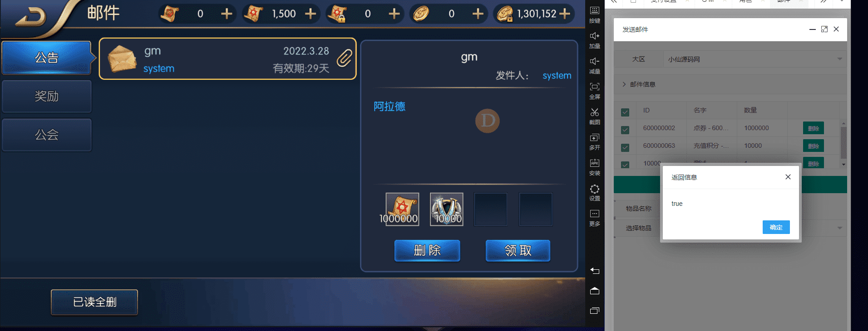Click the volume up icon in emulator sidebar
The height and width of the screenshot is (331, 868).
click(x=594, y=36)
